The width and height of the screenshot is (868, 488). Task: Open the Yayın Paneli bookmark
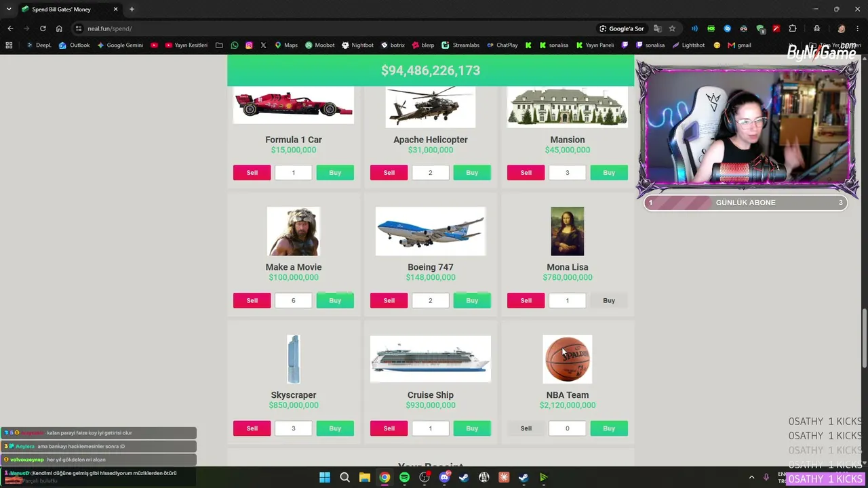pos(595,45)
